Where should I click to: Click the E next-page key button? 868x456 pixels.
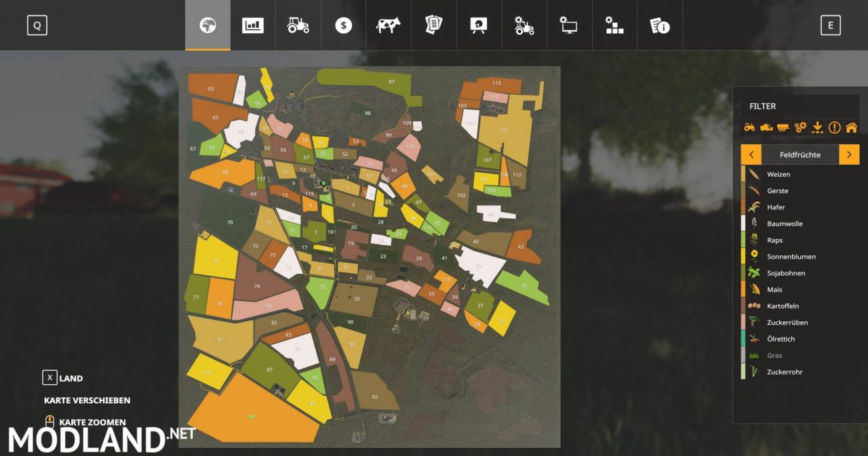coord(830,26)
